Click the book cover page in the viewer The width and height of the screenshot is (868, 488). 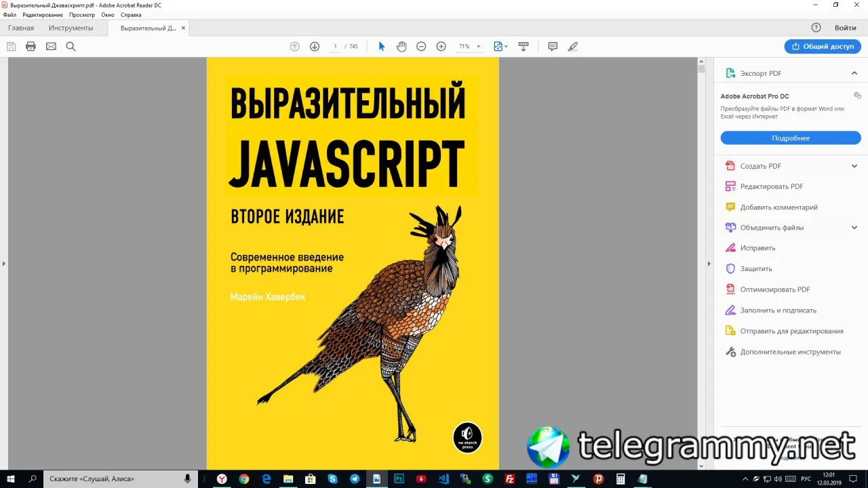coord(353,264)
